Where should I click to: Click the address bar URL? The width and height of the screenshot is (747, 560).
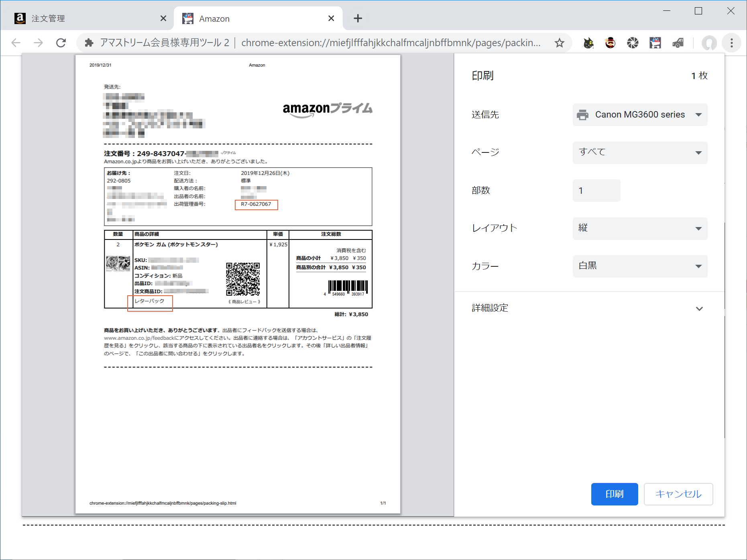(391, 43)
